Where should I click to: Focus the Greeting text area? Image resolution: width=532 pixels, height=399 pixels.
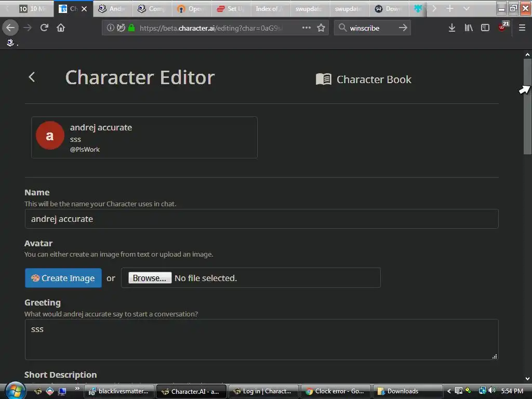(261, 339)
